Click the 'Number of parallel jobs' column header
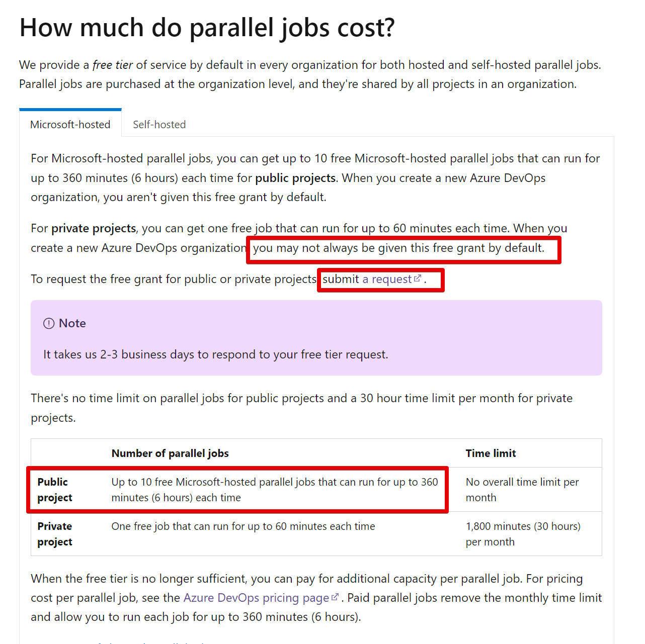645x644 pixels. click(x=170, y=453)
